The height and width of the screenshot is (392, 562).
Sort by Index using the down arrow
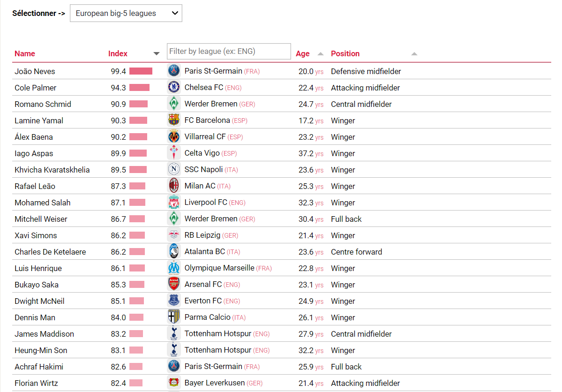(x=156, y=54)
